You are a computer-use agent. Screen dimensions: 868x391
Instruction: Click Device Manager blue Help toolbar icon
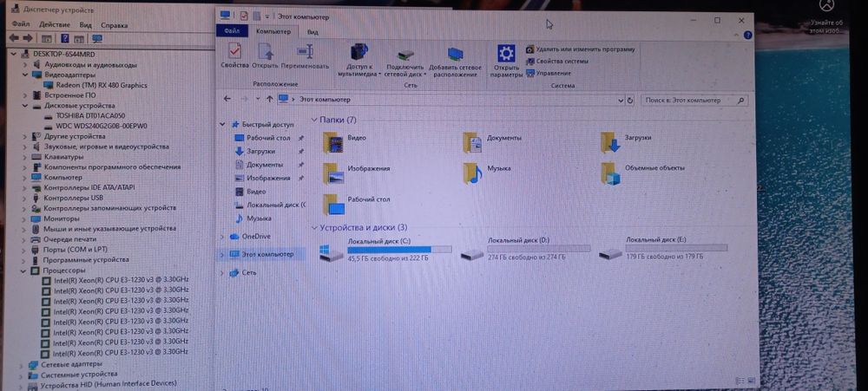[65, 39]
